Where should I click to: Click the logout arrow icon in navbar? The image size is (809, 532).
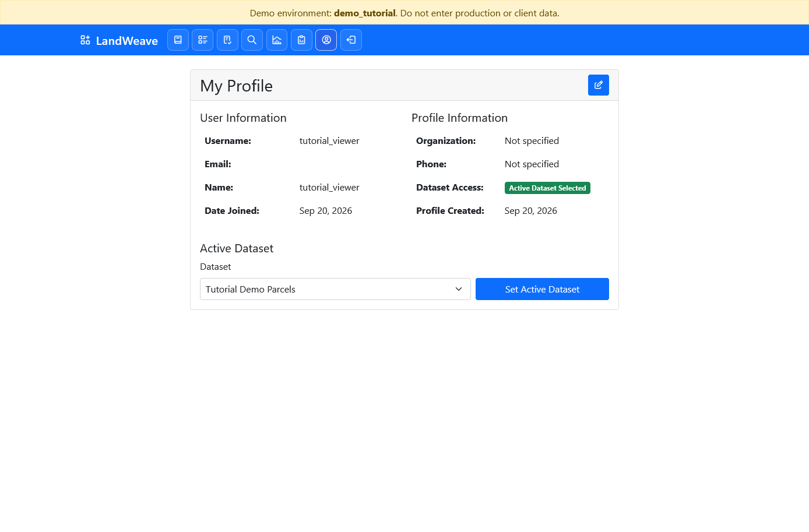351,40
